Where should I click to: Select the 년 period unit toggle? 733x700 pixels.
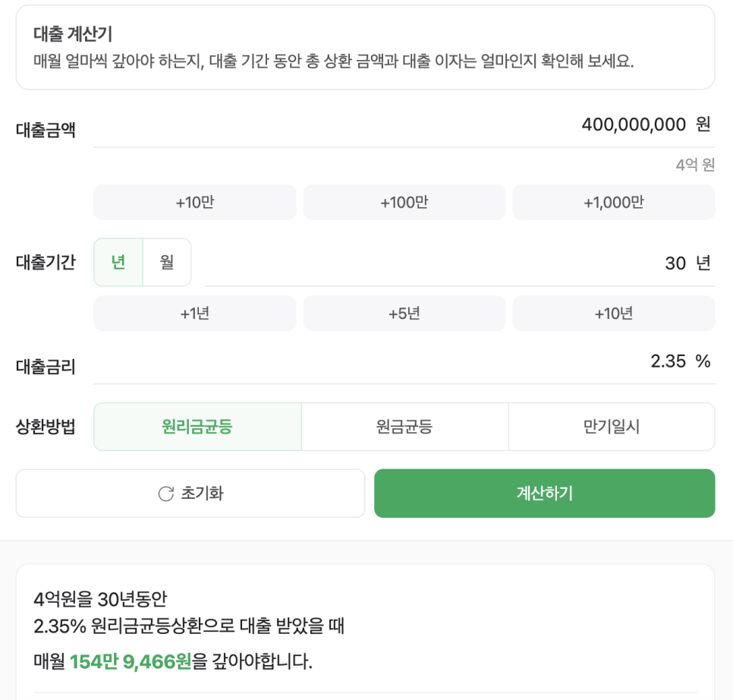(118, 263)
